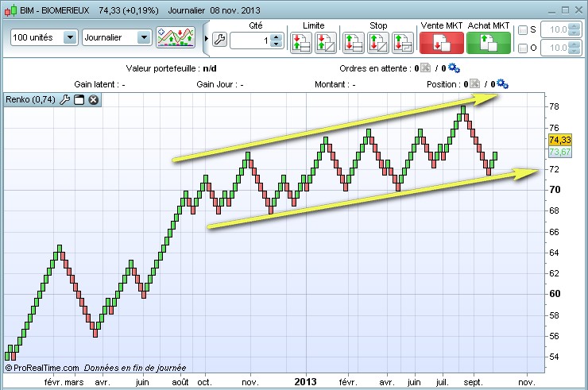Viewport: 588px width, 390px height.
Task: Enable the S stop checkbox
Action: (x=523, y=30)
